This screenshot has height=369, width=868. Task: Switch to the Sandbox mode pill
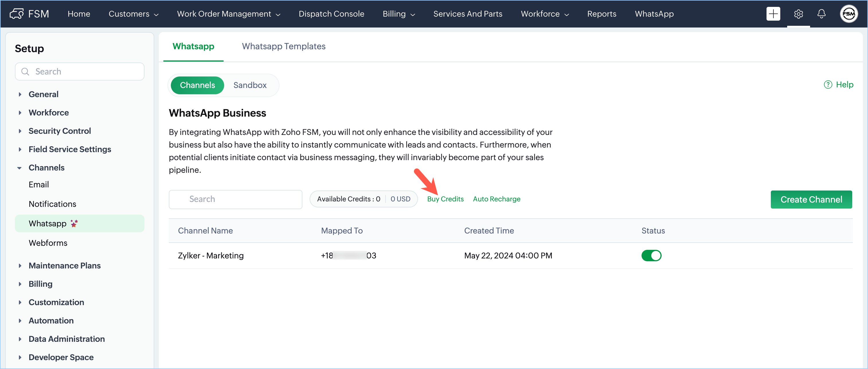click(x=250, y=85)
